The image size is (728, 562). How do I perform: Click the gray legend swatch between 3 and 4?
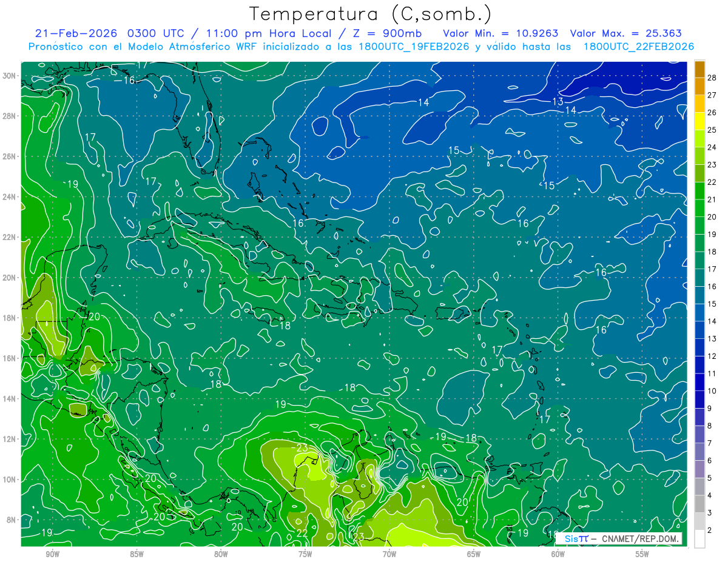[x=699, y=504]
